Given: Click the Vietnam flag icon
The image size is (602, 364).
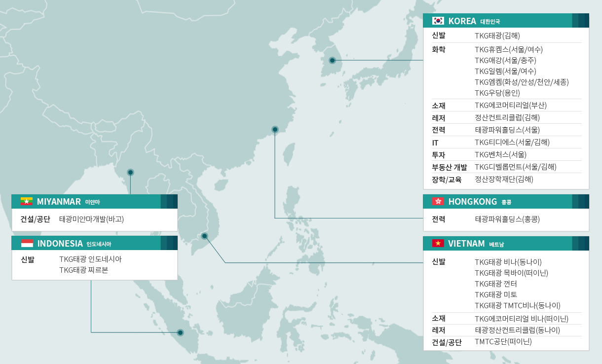Looking at the screenshot, I should coord(438,243).
